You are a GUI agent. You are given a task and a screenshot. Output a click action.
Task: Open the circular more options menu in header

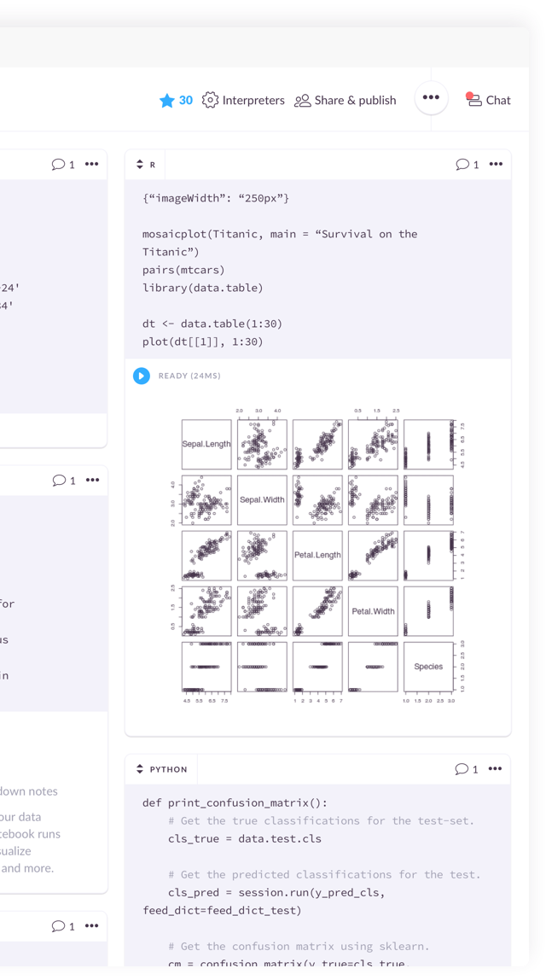click(431, 98)
